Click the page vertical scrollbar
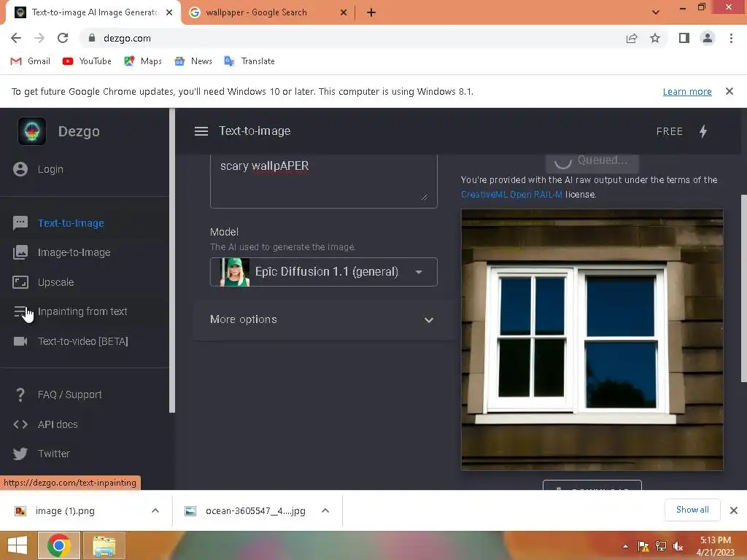 [x=743, y=288]
